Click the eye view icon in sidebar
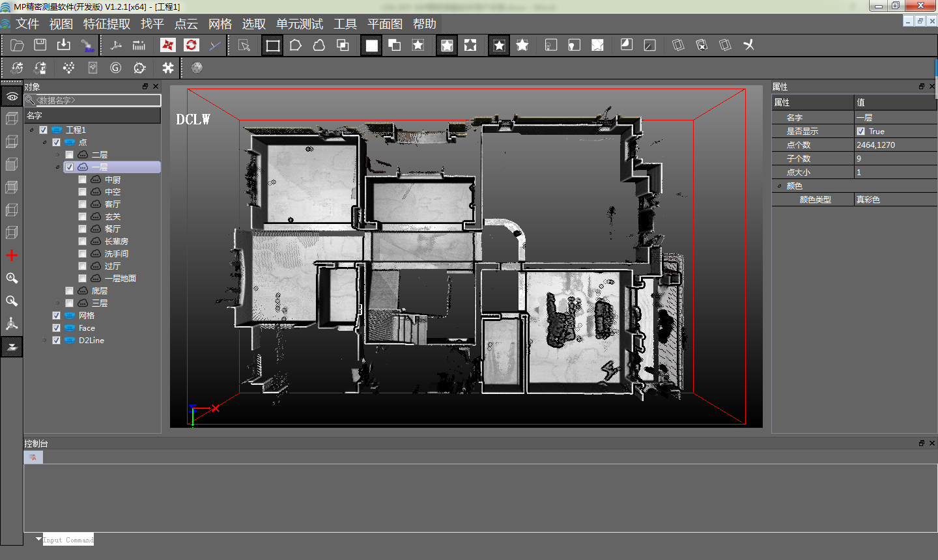 click(x=12, y=97)
